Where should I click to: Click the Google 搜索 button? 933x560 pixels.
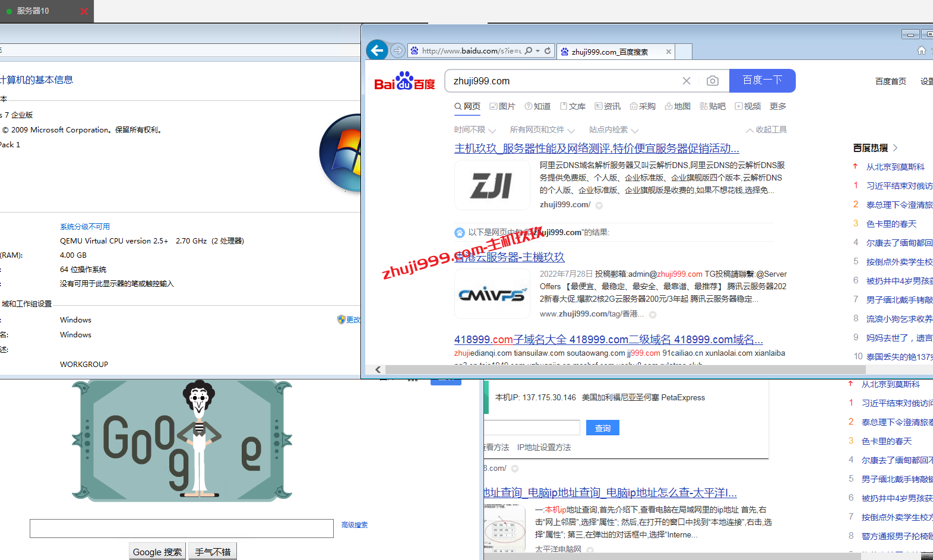(157, 552)
